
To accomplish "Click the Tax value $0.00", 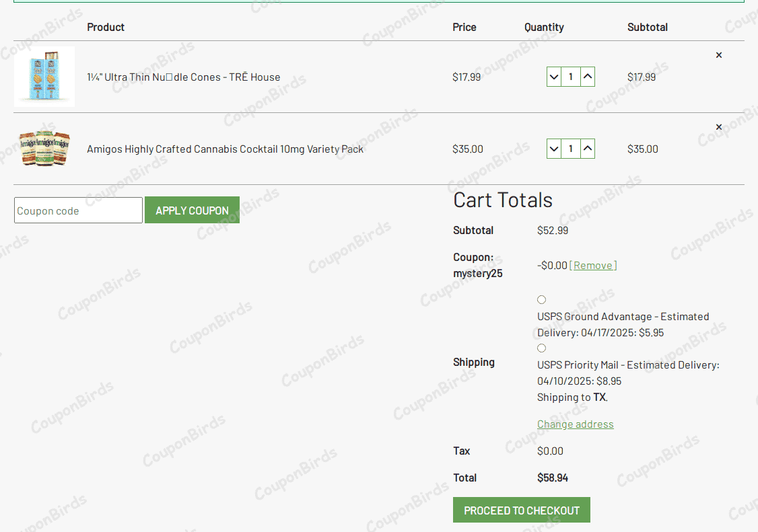I will tap(550, 451).
